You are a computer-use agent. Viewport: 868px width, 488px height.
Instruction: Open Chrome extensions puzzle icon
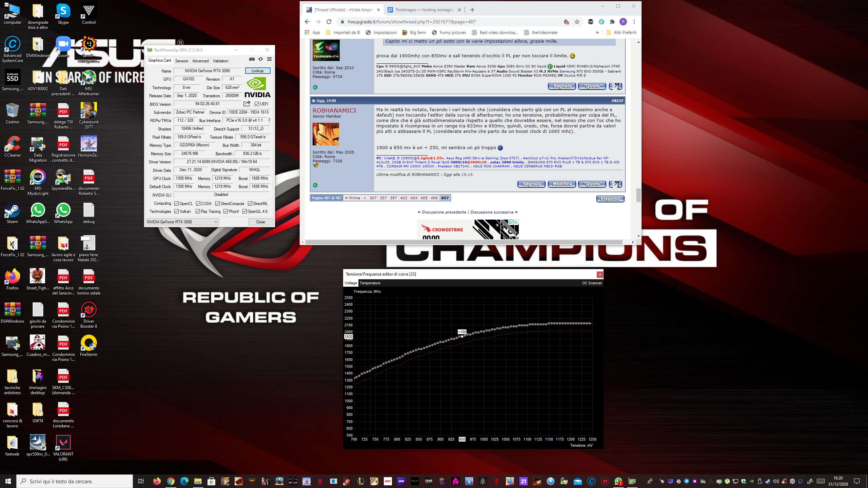612,22
